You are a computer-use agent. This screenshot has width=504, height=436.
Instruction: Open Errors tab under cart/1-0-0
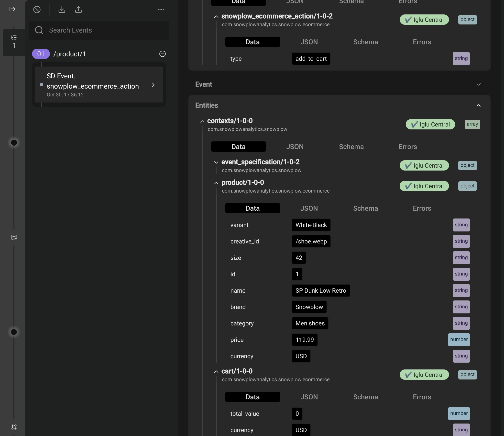pos(422,397)
